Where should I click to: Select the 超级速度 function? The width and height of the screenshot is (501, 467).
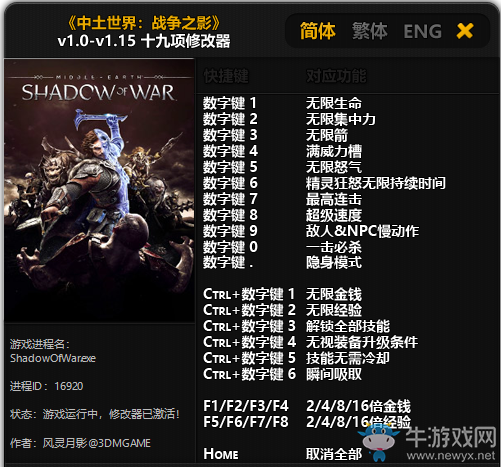334,215
